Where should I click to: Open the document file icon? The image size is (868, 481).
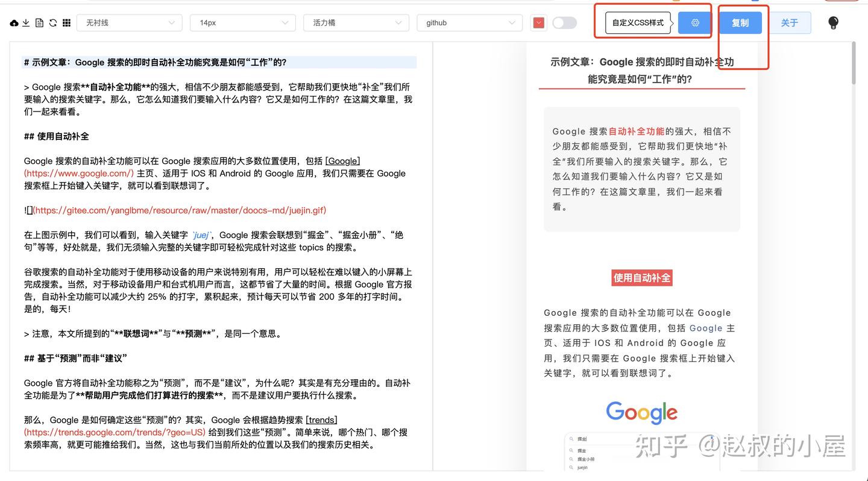pos(39,22)
